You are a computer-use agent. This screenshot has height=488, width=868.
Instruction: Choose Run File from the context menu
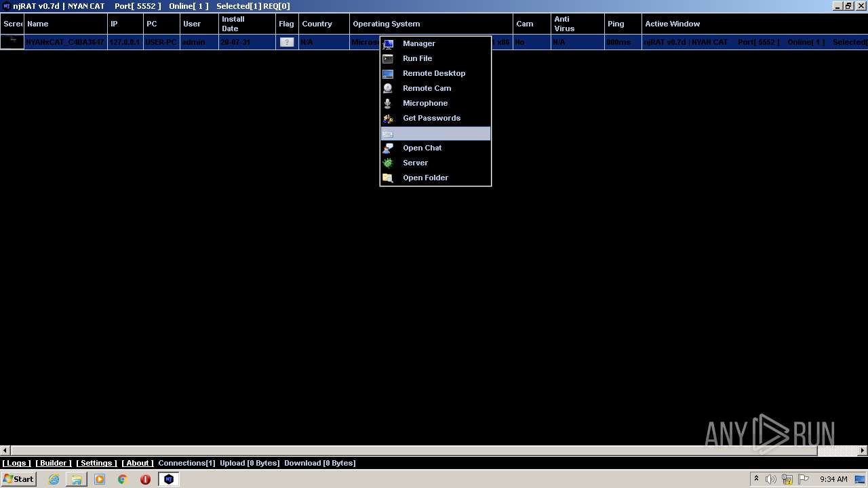coord(435,58)
